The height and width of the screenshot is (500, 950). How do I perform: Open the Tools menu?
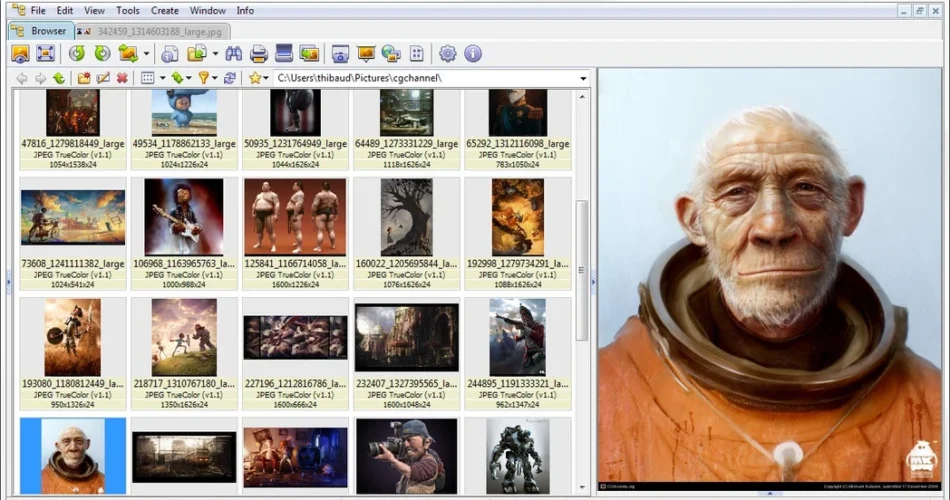(127, 10)
